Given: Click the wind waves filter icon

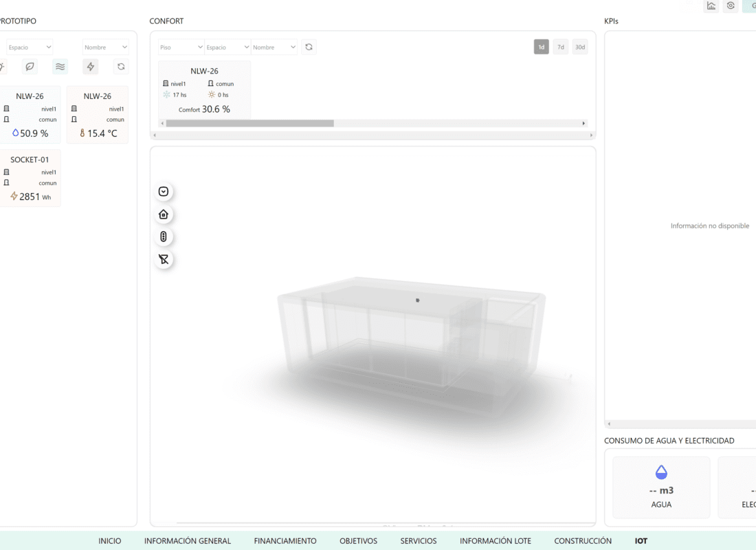Looking at the screenshot, I should 60,67.
